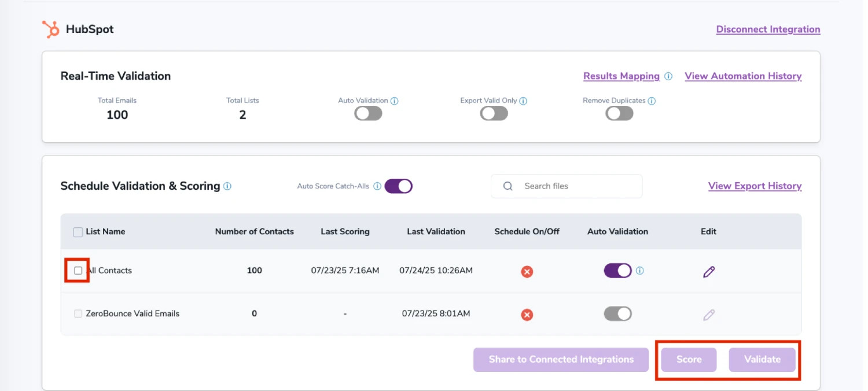868x391 pixels.
Task: Click the info icon next to Remove Duplicates
Action: pos(652,100)
